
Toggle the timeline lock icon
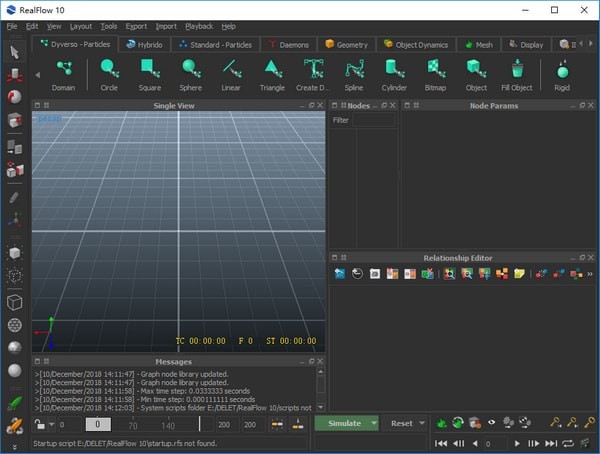click(x=39, y=425)
